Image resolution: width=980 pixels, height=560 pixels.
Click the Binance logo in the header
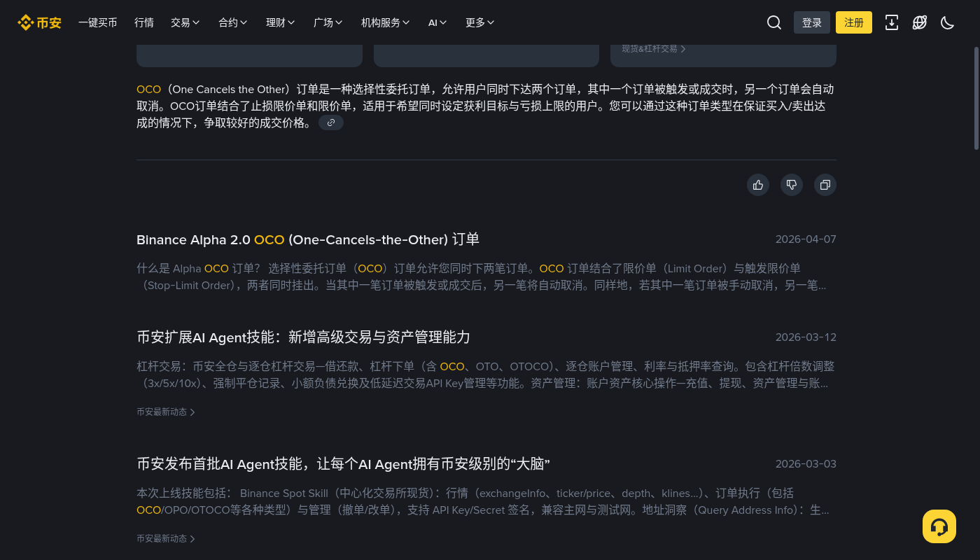point(39,22)
